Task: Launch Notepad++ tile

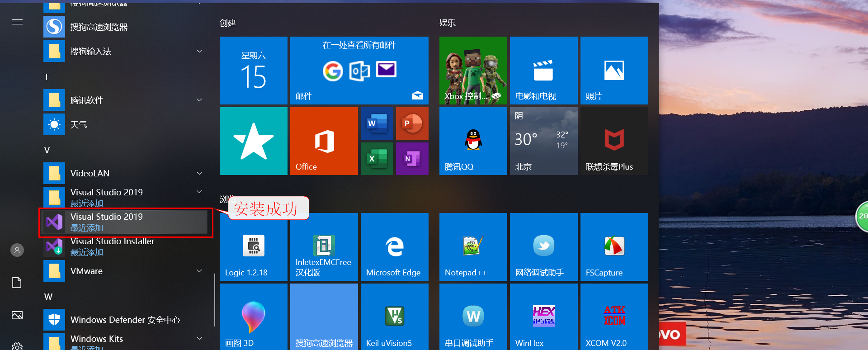Action: 473,247
